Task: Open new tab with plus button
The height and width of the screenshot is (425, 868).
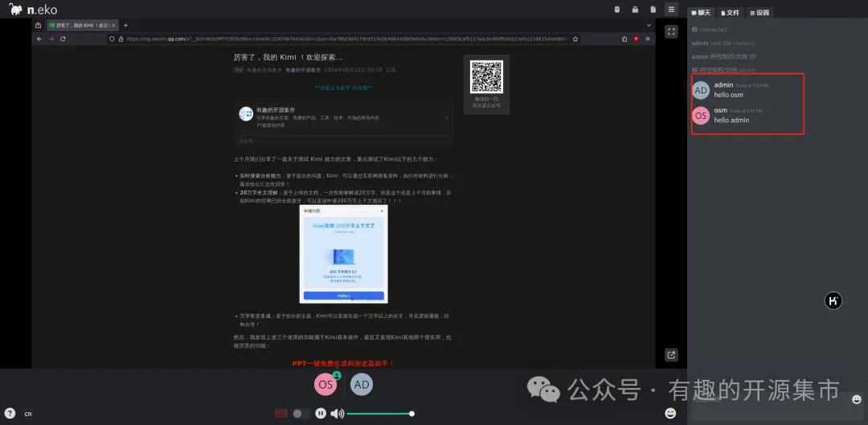Action: pyautogui.click(x=125, y=26)
